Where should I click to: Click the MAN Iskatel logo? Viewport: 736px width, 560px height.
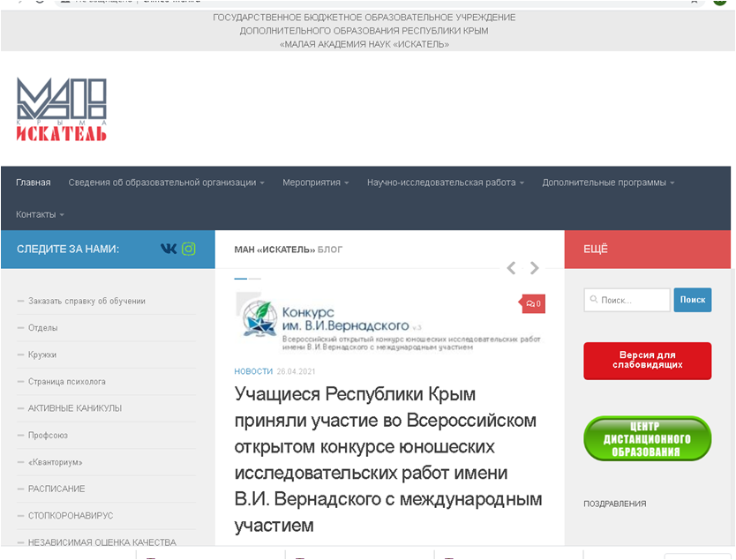point(62,109)
